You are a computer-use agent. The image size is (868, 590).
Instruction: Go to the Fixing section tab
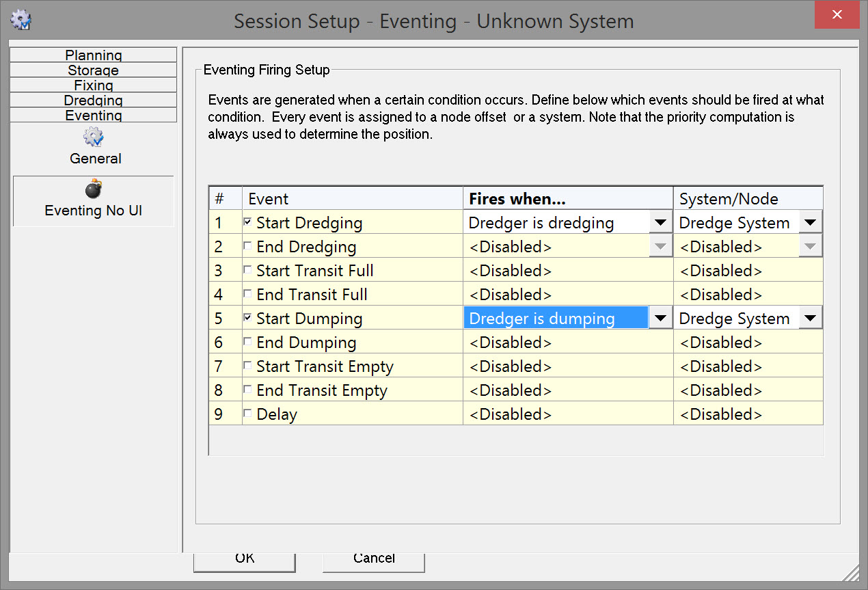[x=94, y=85]
